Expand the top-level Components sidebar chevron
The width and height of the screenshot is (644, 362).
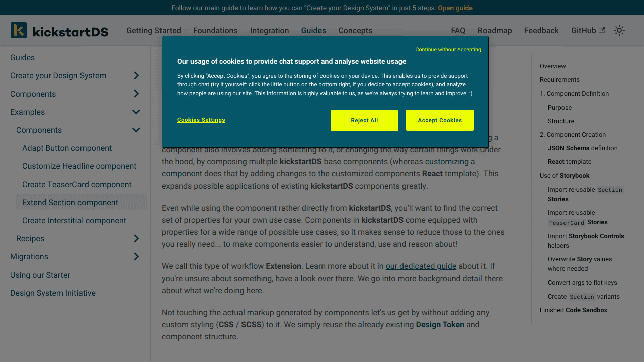pos(136,94)
